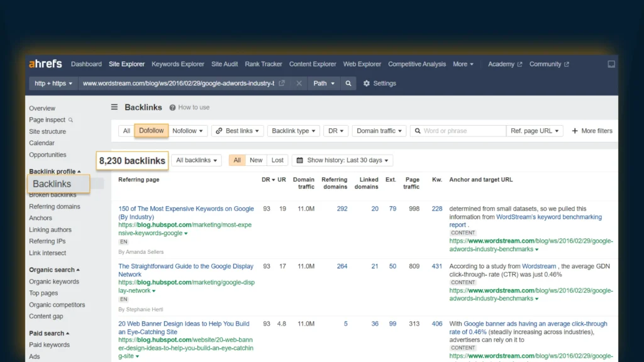Image resolution: width=644 pixels, height=362 pixels.
Task: Open the All backlinks dropdown
Action: (196, 160)
